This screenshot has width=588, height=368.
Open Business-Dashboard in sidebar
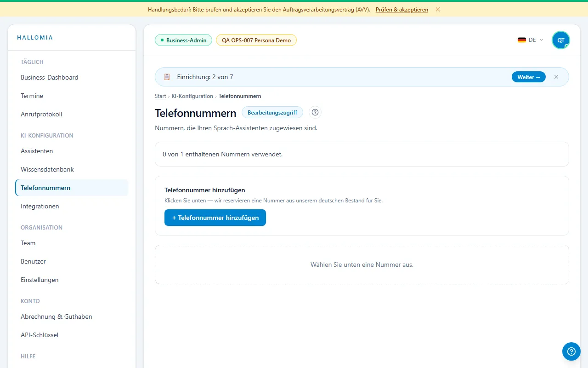pyautogui.click(x=72, y=77)
